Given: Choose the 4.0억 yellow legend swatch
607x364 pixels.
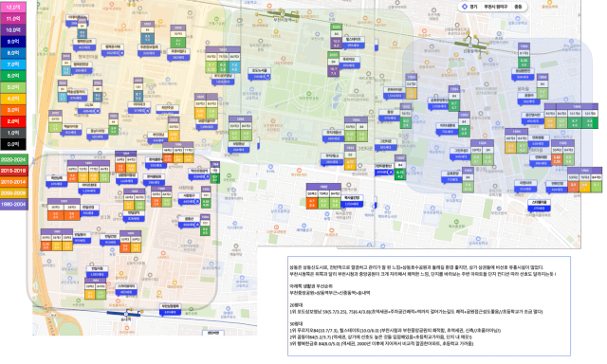Looking at the screenshot, I should tap(13, 99).
